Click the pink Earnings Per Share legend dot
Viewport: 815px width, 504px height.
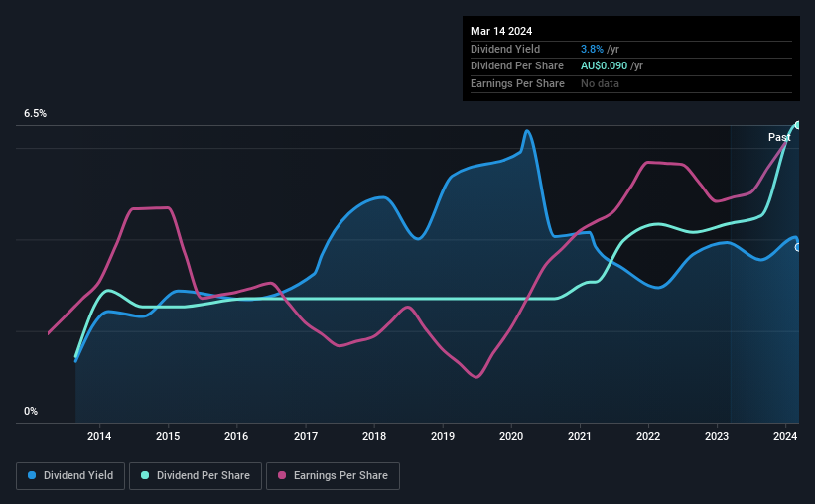[x=282, y=475]
